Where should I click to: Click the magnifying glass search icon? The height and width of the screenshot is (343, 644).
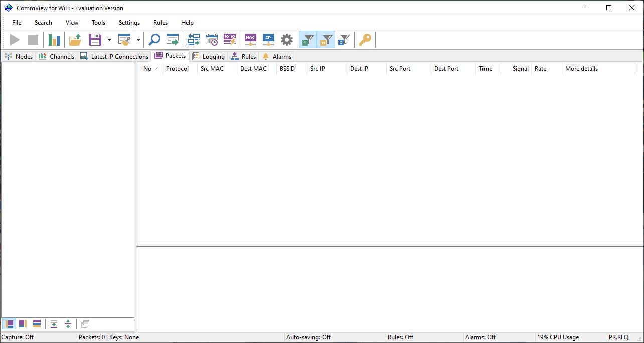point(154,40)
